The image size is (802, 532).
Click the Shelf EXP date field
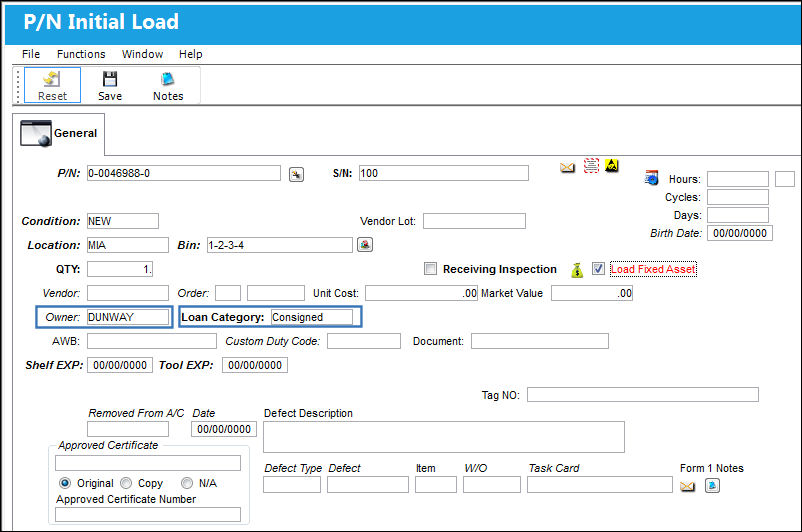[x=120, y=365]
